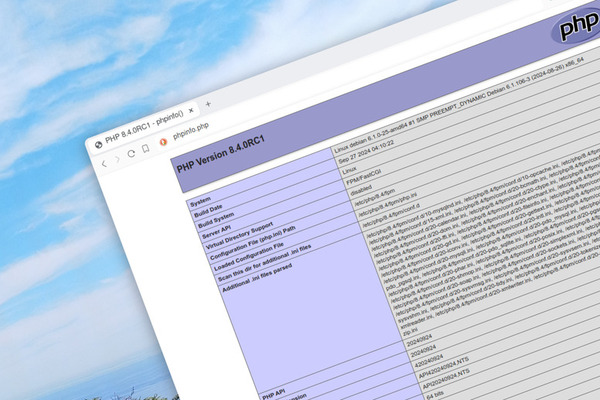Screen dimensions: 600x400
Task: Close the PHP 8.4.0RC1 tab
Action: click(x=191, y=110)
